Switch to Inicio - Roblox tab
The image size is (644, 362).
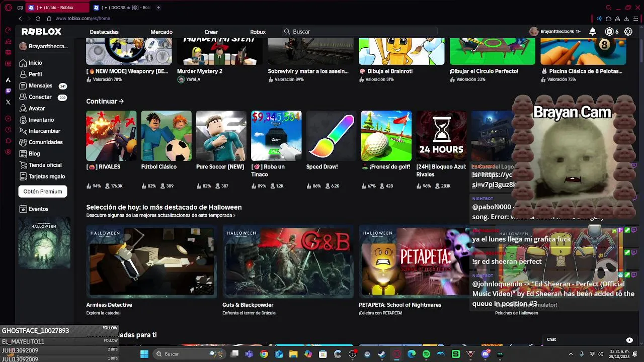56,8
